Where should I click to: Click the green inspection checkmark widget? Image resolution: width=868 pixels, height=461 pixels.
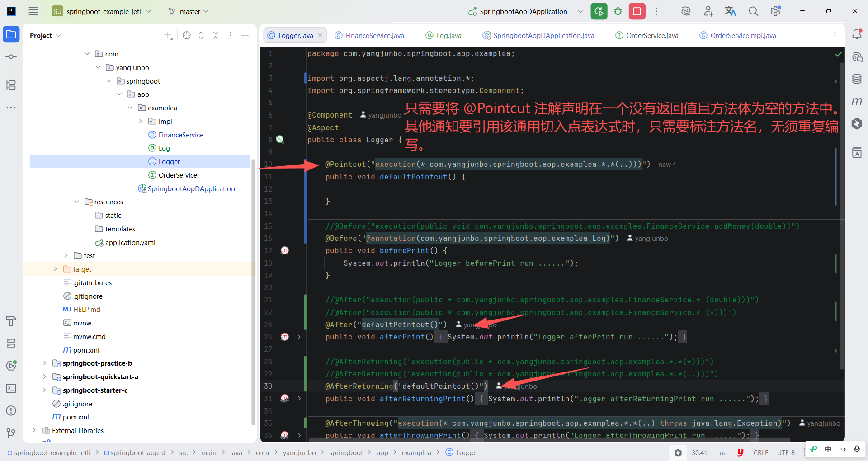838,54
